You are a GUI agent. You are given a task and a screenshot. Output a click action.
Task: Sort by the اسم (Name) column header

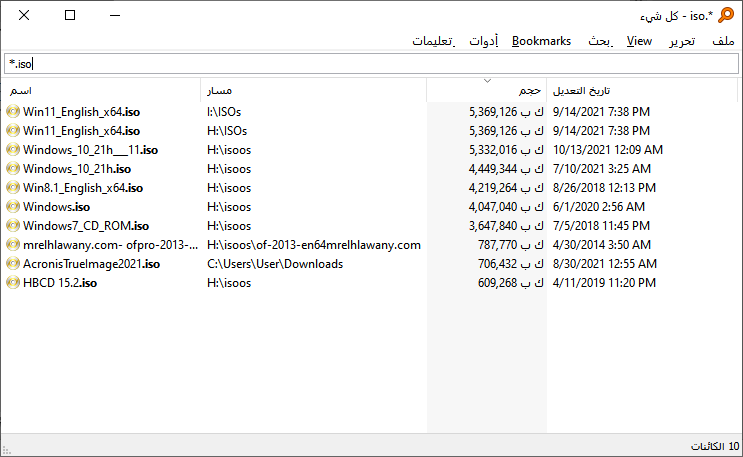point(101,90)
